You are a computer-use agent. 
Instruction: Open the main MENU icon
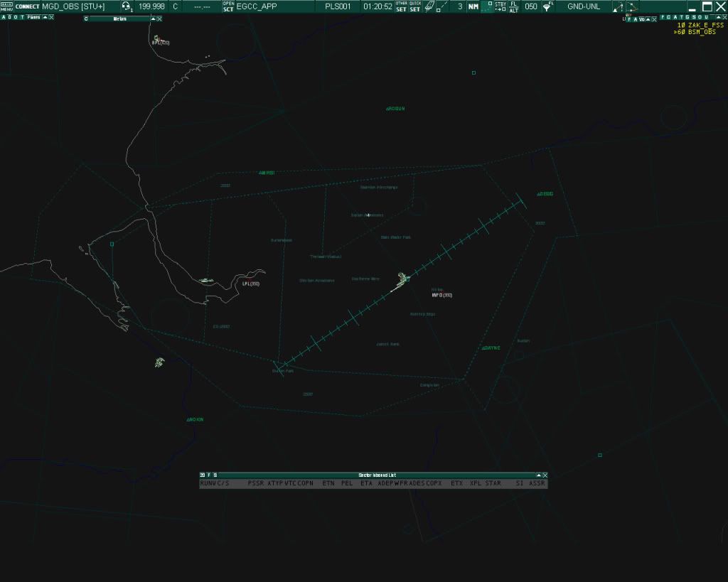(6, 6)
